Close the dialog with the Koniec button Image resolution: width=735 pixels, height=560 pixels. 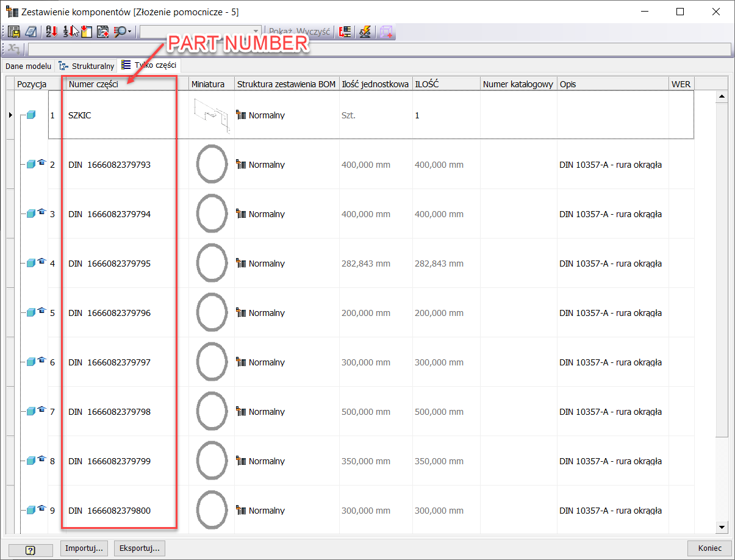tap(709, 548)
